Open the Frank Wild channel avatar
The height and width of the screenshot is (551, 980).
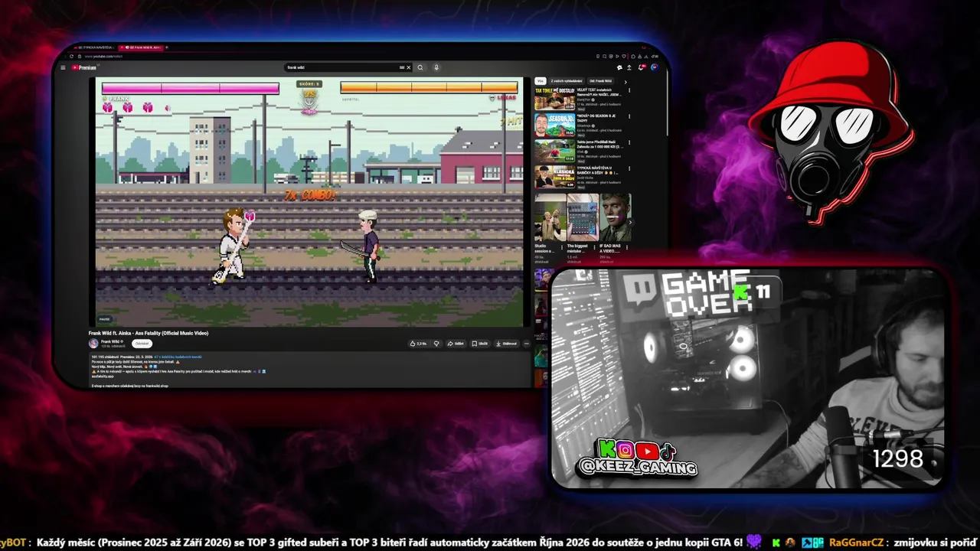93,344
